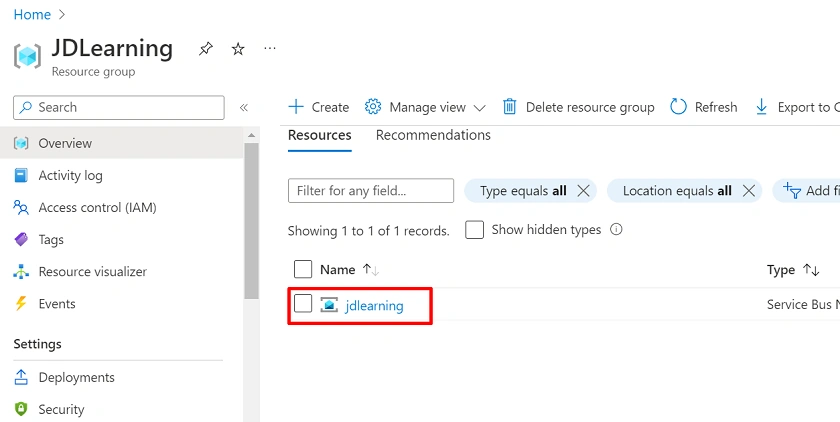This screenshot has height=422, width=840.
Task: Click the Export download arrow icon
Action: point(761,107)
